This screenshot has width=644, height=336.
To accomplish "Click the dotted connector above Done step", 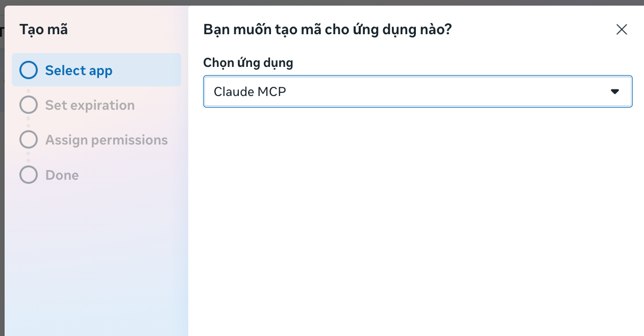I will click(29, 157).
